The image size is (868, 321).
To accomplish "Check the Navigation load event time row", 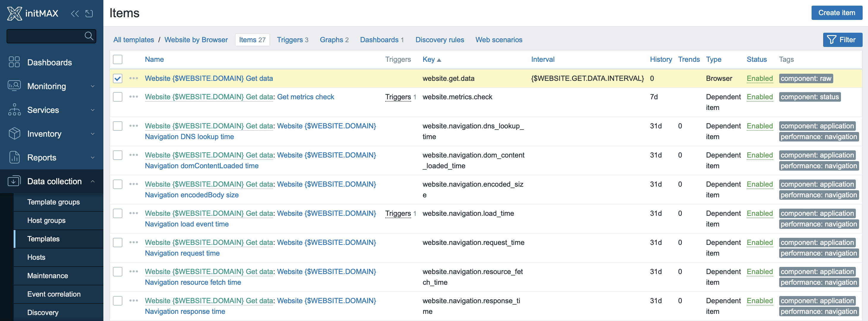I will [x=118, y=213].
